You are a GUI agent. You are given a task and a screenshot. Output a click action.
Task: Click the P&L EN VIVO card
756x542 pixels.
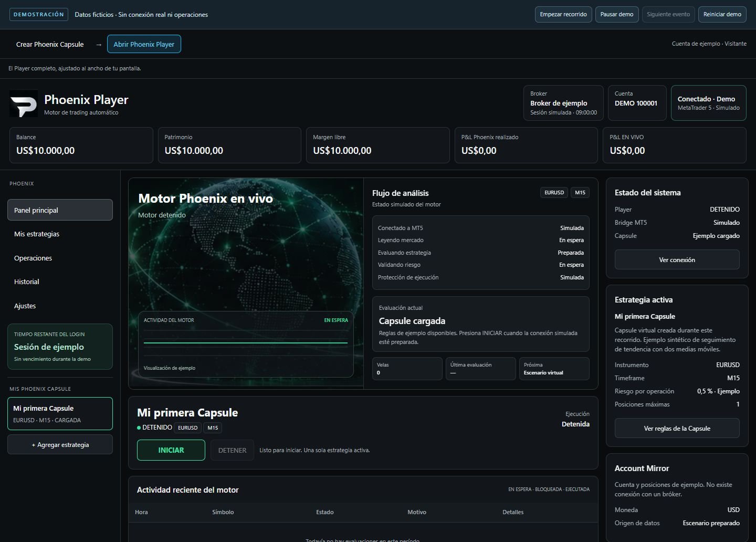tap(675, 145)
